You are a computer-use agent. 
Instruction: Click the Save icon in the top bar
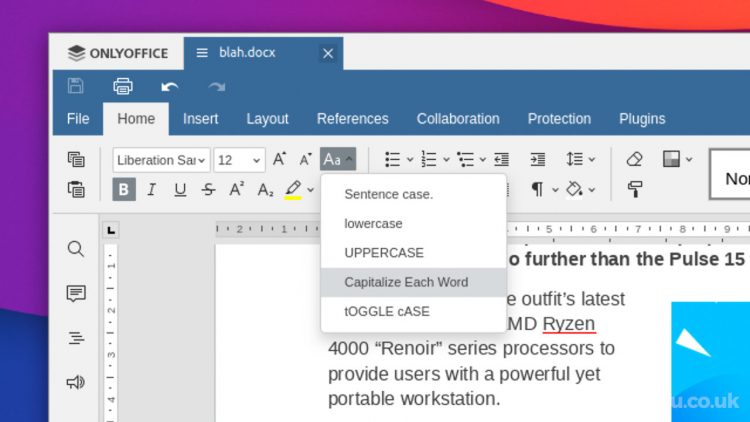pyautogui.click(x=76, y=86)
